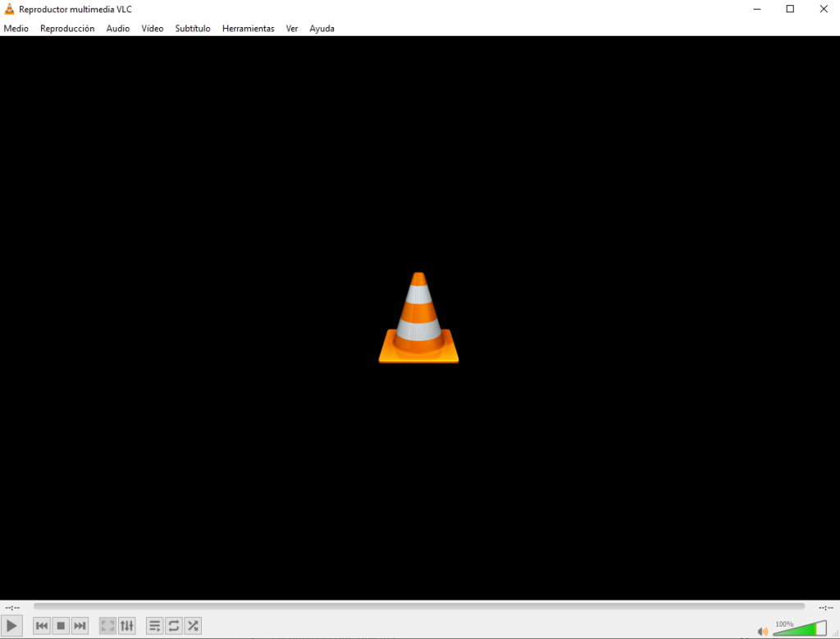Stop playback with the stop button
The image size is (840, 639).
tap(61, 626)
